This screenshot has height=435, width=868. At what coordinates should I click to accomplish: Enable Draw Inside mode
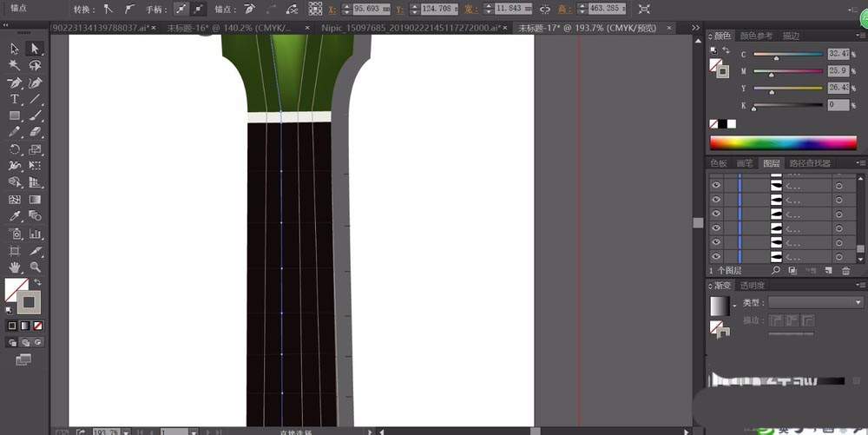(37, 343)
